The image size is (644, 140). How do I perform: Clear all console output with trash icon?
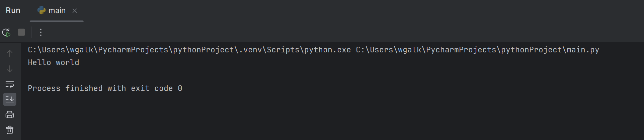tap(10, 130)
